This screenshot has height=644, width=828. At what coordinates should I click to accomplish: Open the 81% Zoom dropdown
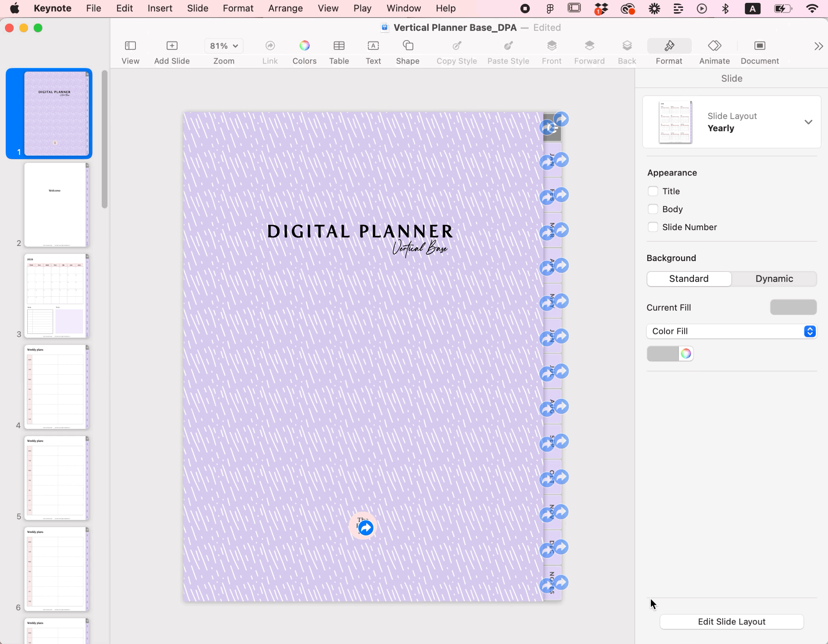pos(224,46)
